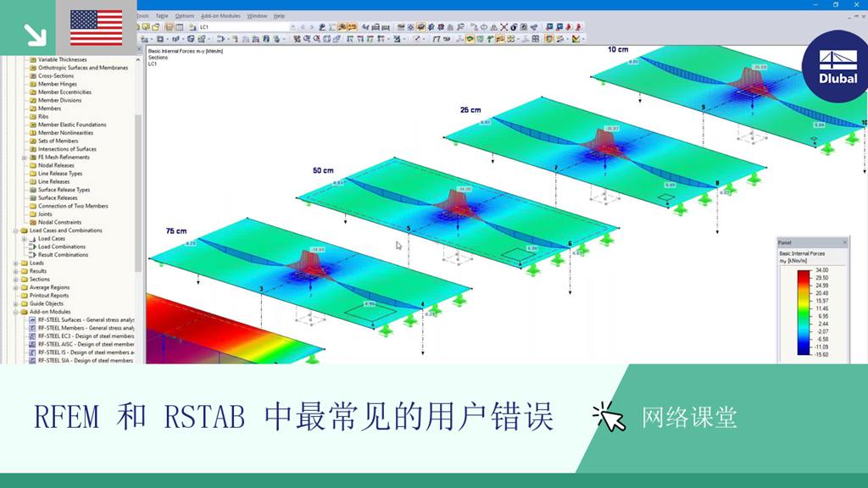Screen dimensions: 868x488
Task: Open the LC1 load case dropdown arrow
Action: pyautogui.click(x=292, y=26)
